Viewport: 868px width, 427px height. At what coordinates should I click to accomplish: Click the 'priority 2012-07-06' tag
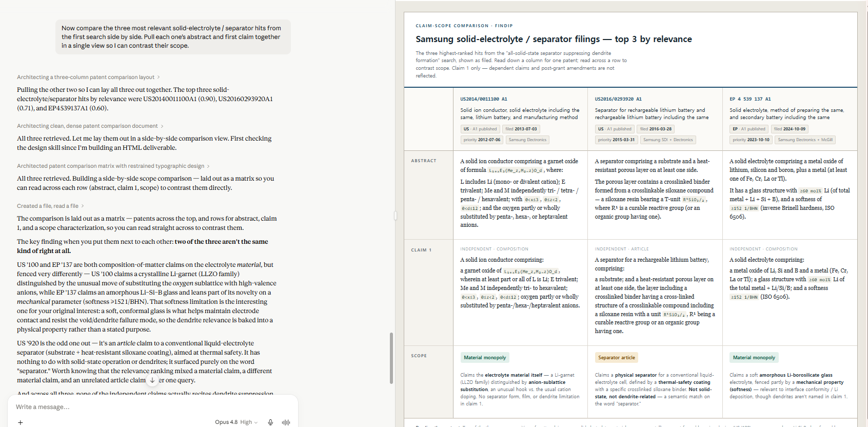[482, 140]
